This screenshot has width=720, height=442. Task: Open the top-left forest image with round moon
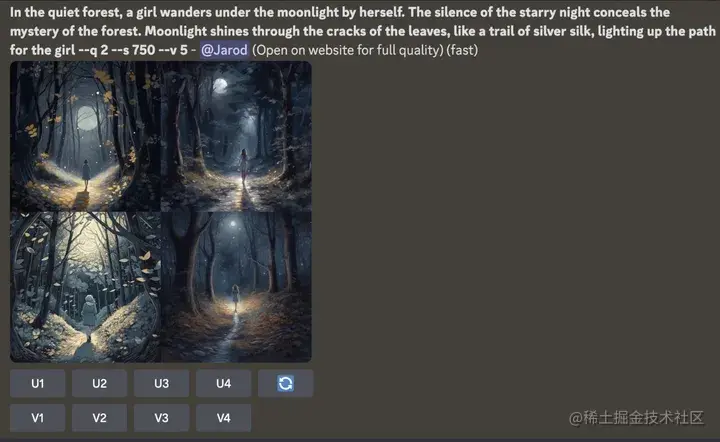coord(85,136)
